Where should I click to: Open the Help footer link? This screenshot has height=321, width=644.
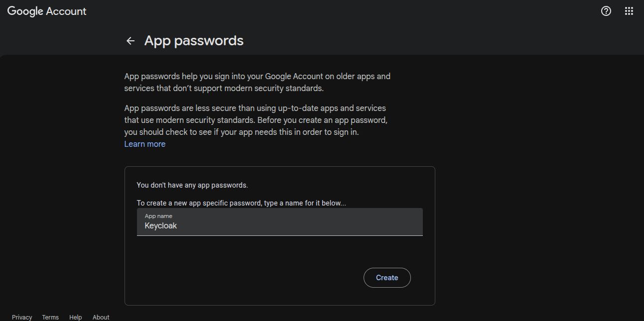(76, 317)
